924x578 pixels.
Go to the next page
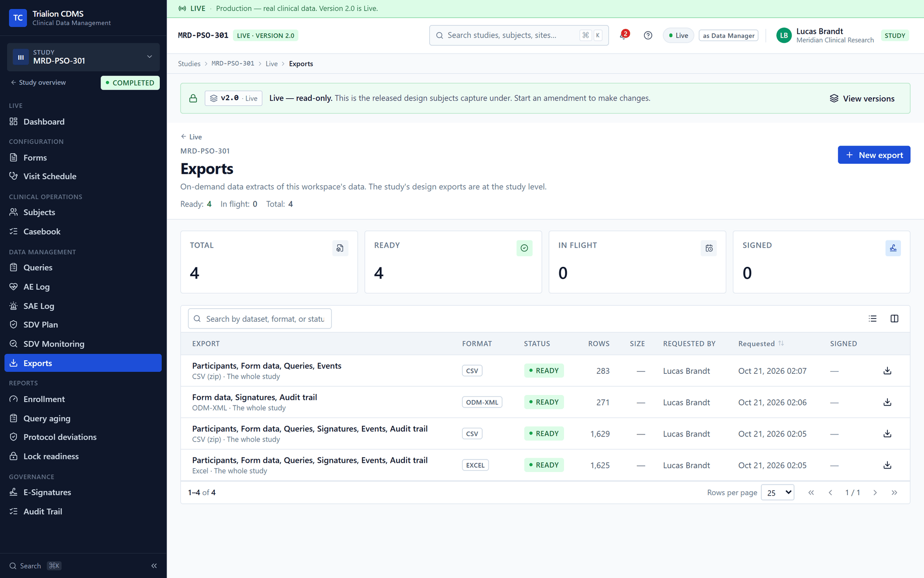tap(875, 492)
